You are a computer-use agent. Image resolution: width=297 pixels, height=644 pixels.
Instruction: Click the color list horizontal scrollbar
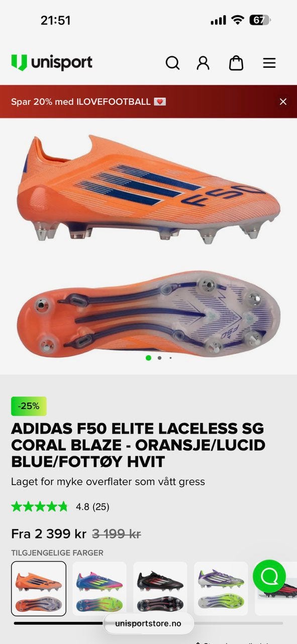148,623
